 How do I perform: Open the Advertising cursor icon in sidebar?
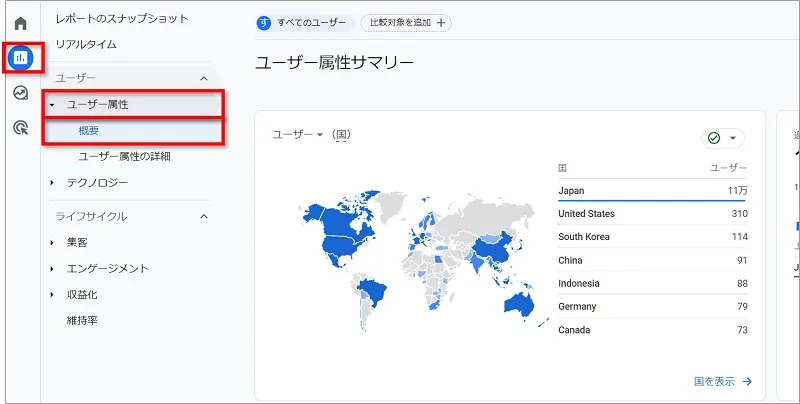tap(20, 128)
